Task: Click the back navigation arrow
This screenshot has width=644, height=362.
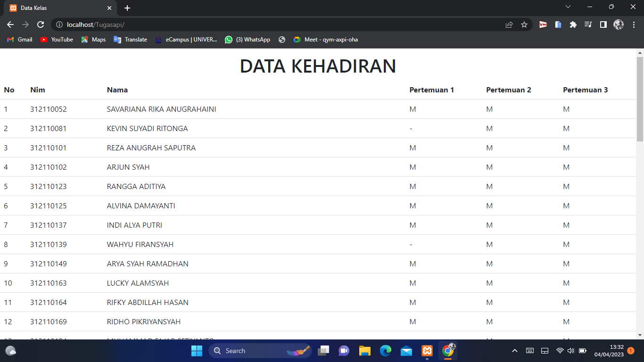Action: [10, 25]
